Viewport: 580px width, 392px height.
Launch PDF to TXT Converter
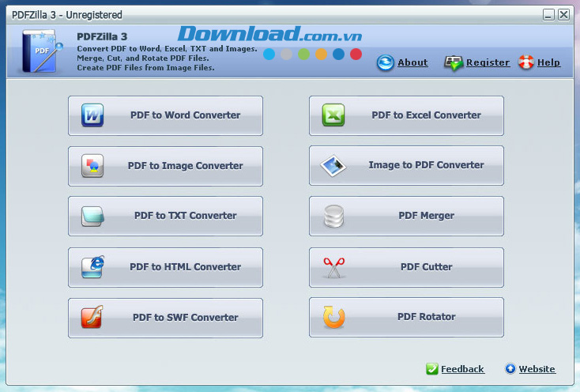coord(165,216)
